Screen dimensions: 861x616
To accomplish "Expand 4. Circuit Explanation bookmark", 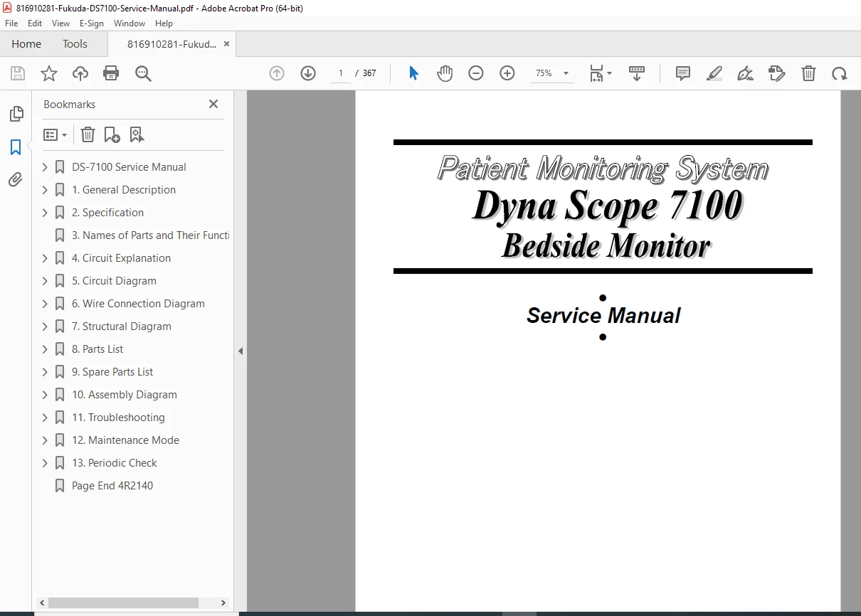I will coord(45,258).
